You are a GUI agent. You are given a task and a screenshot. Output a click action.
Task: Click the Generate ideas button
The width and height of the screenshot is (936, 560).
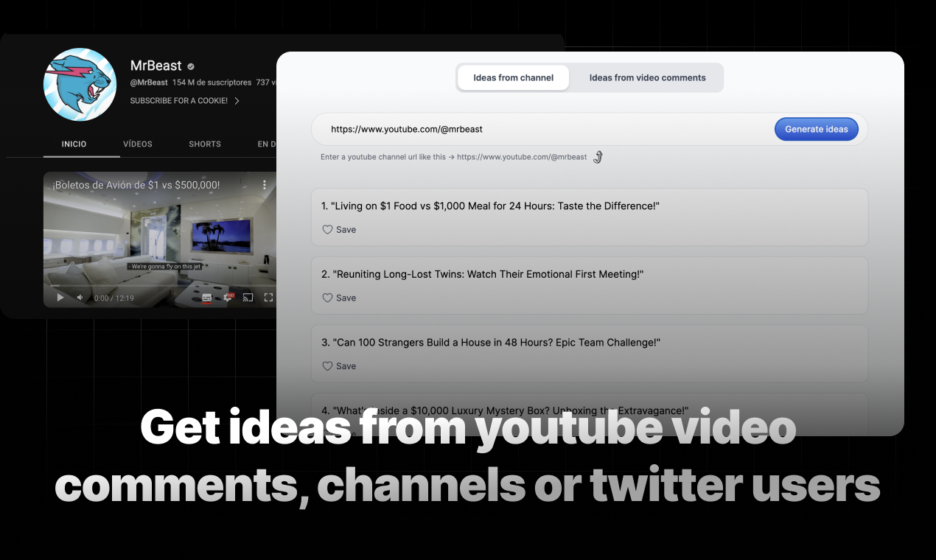coord(816,129)
